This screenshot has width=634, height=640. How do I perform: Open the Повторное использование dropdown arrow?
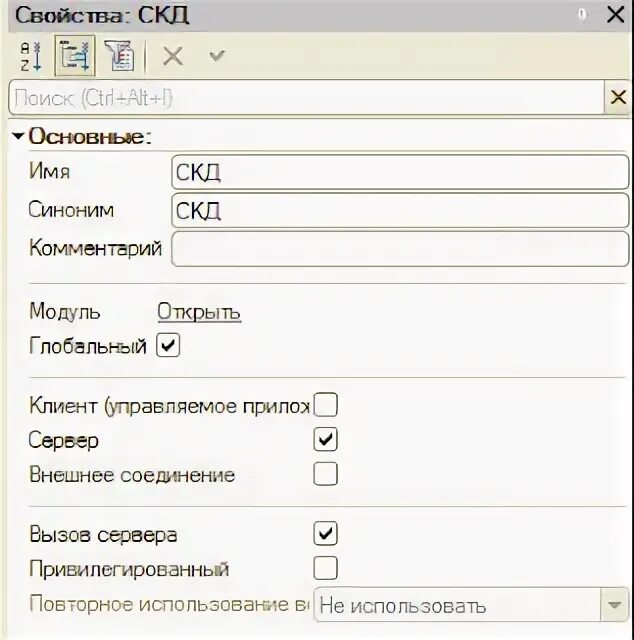612,605
